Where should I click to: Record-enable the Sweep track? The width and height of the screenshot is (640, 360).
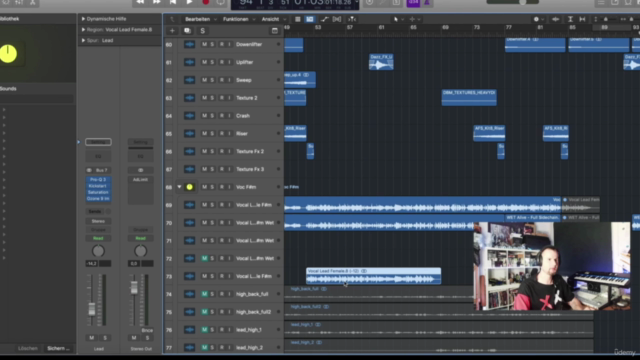222,80
